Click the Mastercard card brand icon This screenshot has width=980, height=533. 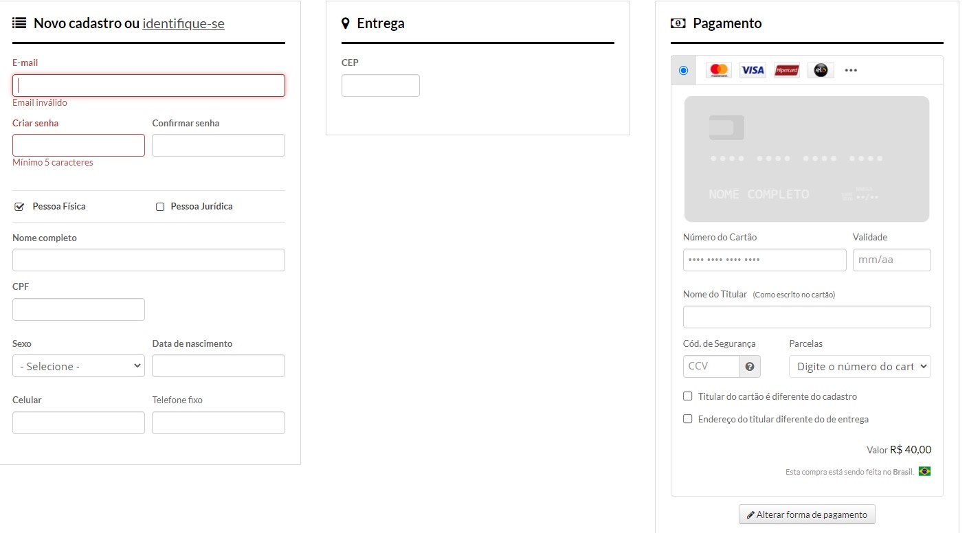click(719, 70)
